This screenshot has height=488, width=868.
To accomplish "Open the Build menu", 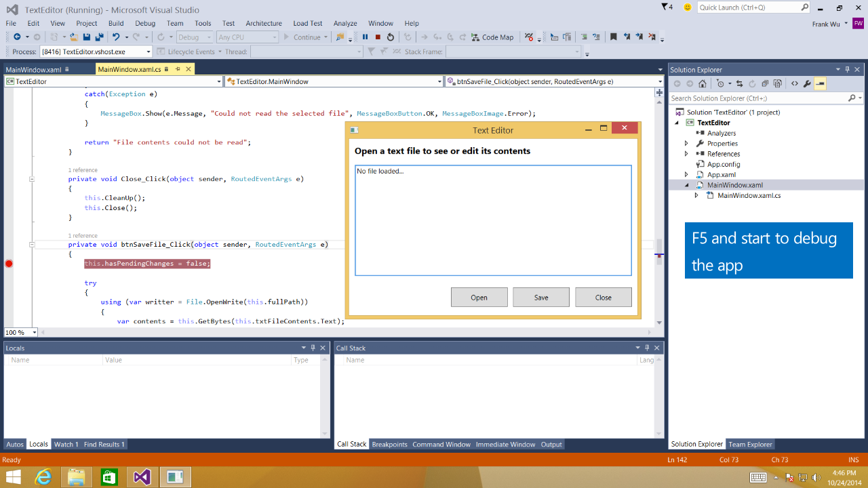I will point(116,23).
